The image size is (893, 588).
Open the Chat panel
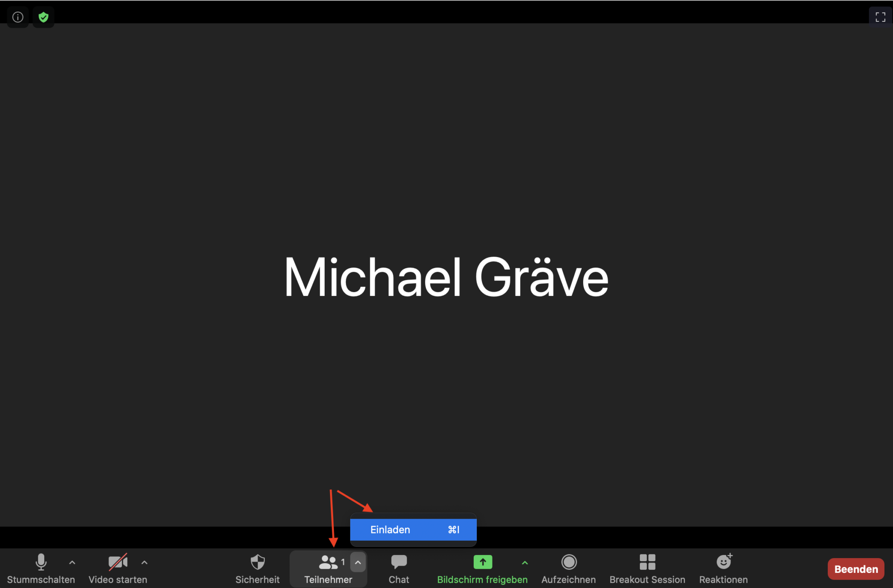coord(399,568)
